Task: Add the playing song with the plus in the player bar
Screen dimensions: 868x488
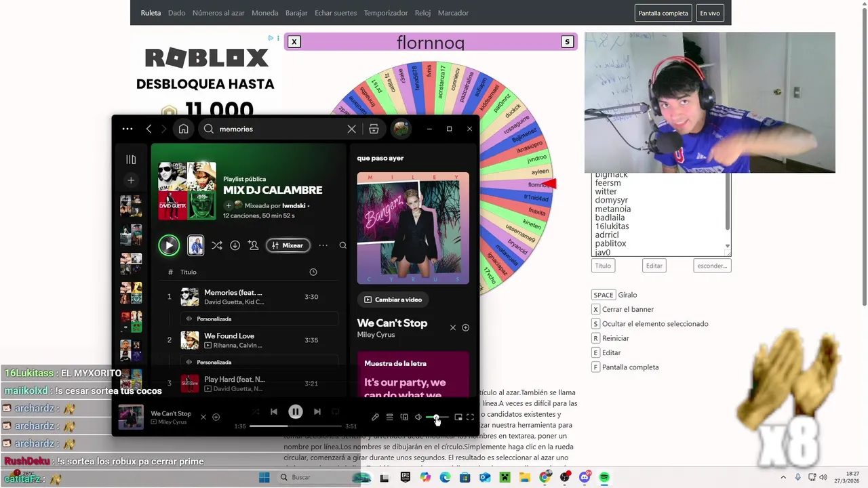Action: point(216,418)
